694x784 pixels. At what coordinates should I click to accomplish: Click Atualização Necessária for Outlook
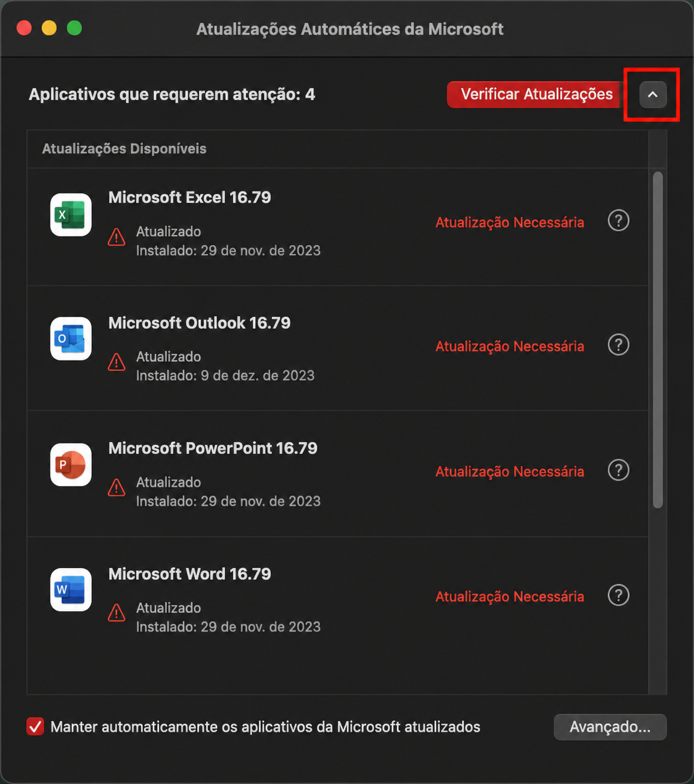(509, 346)
